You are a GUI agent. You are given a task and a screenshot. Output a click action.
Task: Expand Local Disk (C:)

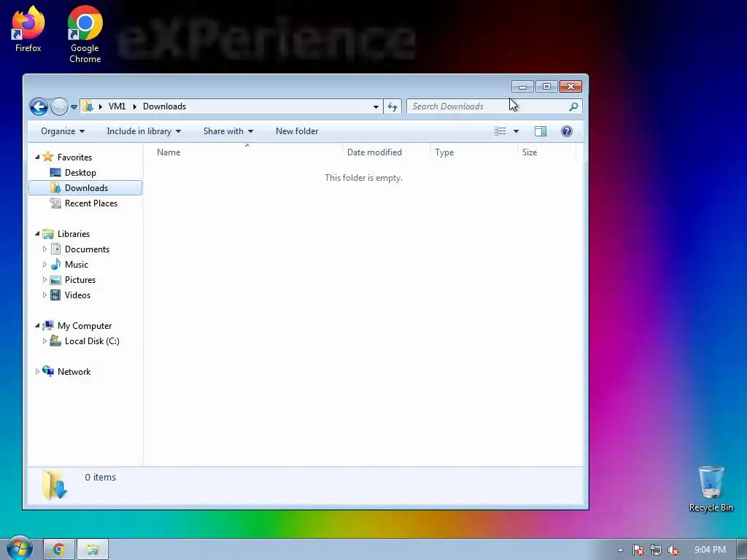point(44,341)
